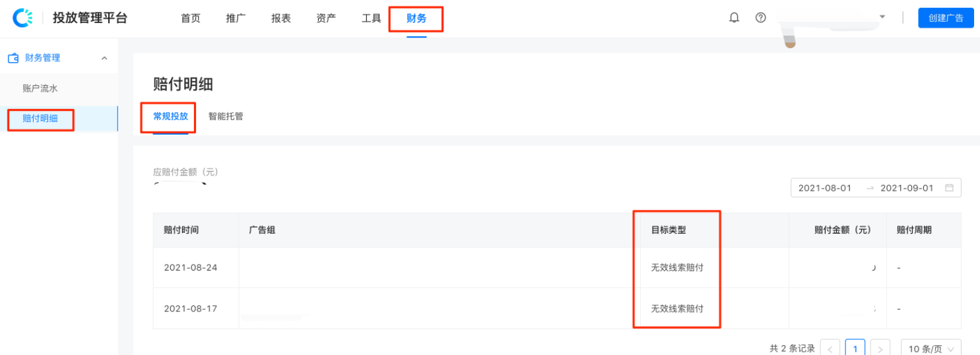Open the calendar icon in date range
This screenshot has height=355, width=980.
(949, 188)
